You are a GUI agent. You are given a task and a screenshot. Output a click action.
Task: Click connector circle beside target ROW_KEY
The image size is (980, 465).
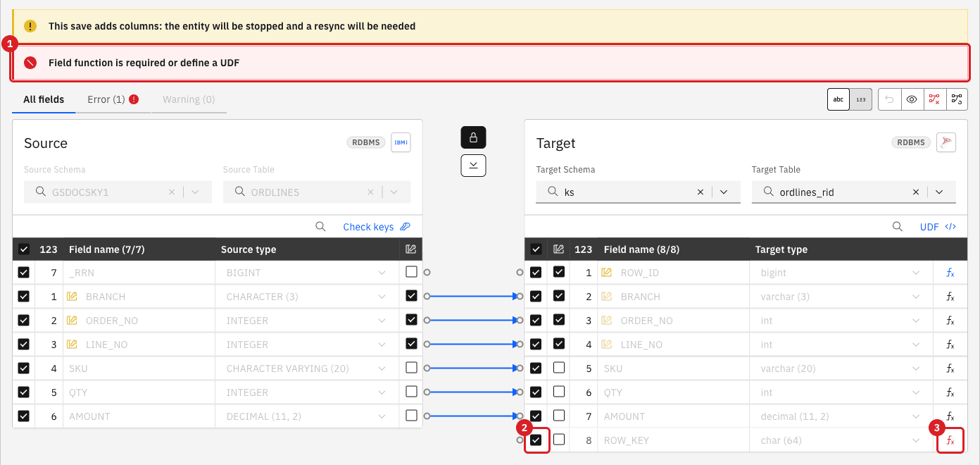tap(520, 440)
